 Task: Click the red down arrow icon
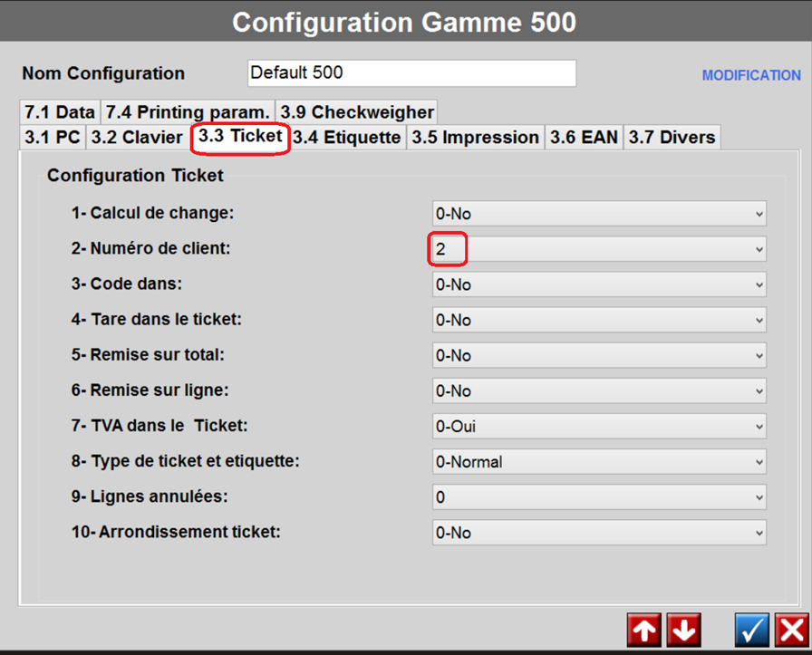(x=684, y=630)
